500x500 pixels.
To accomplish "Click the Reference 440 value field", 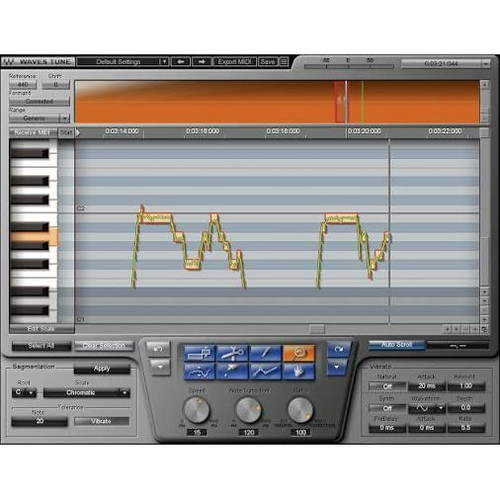I will [23, 85].
